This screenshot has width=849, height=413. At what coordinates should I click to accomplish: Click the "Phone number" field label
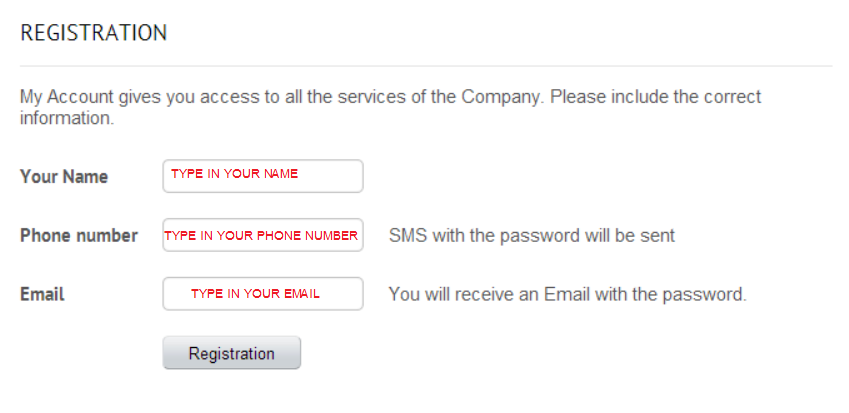click(79, 235)
